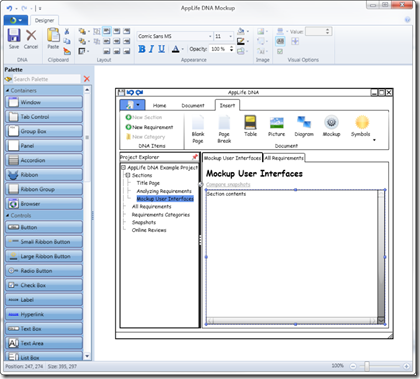Viewport: 420px width, 379px height.
Task: Collapse the Controls palette section
Action: point(8,216)
